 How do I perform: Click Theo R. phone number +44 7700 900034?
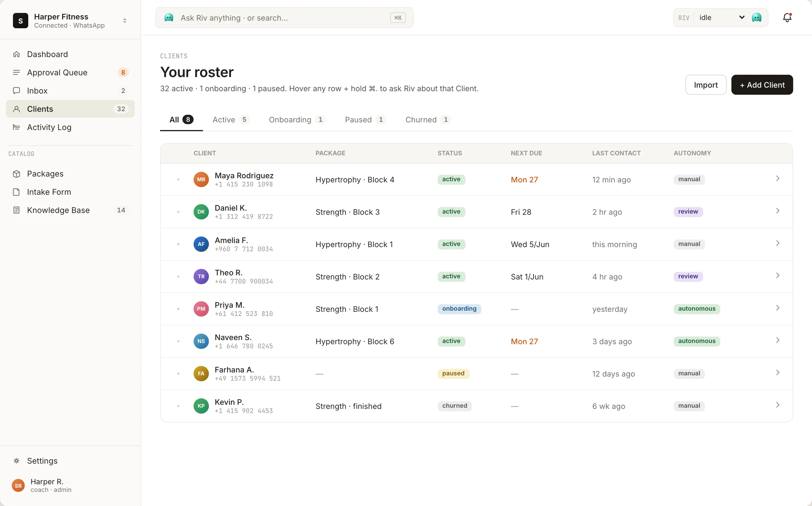click(244, 282)
